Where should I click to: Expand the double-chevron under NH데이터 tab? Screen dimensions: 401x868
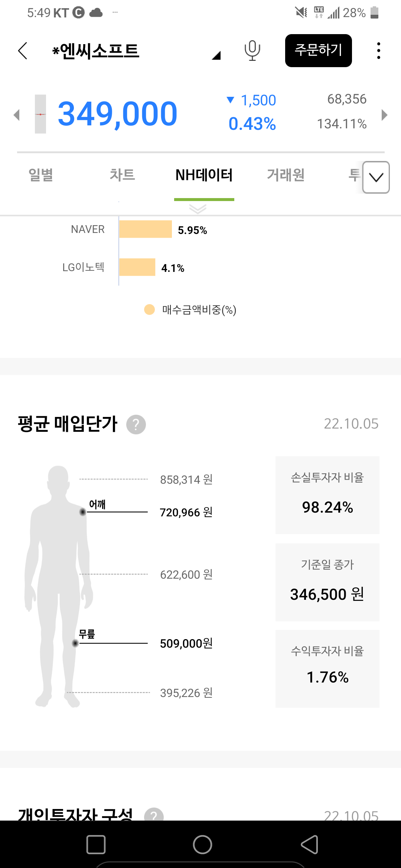pos(198,209)
